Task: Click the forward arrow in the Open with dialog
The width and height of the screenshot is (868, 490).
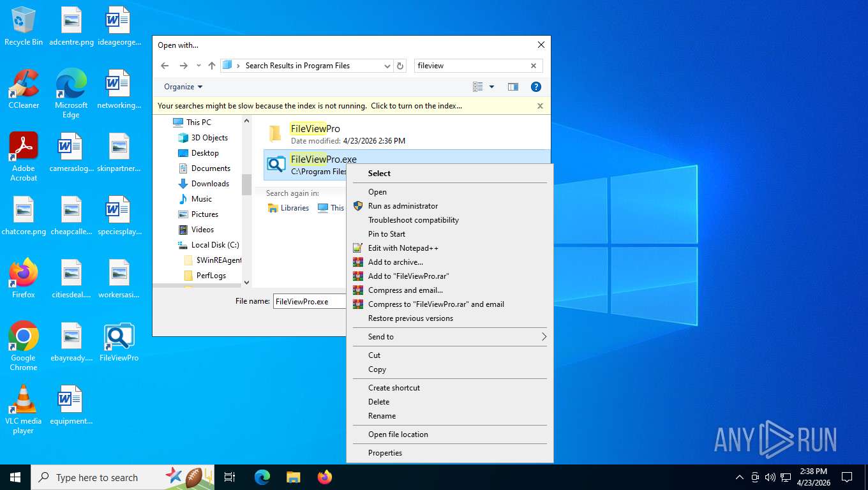Action: click(183, 66)
